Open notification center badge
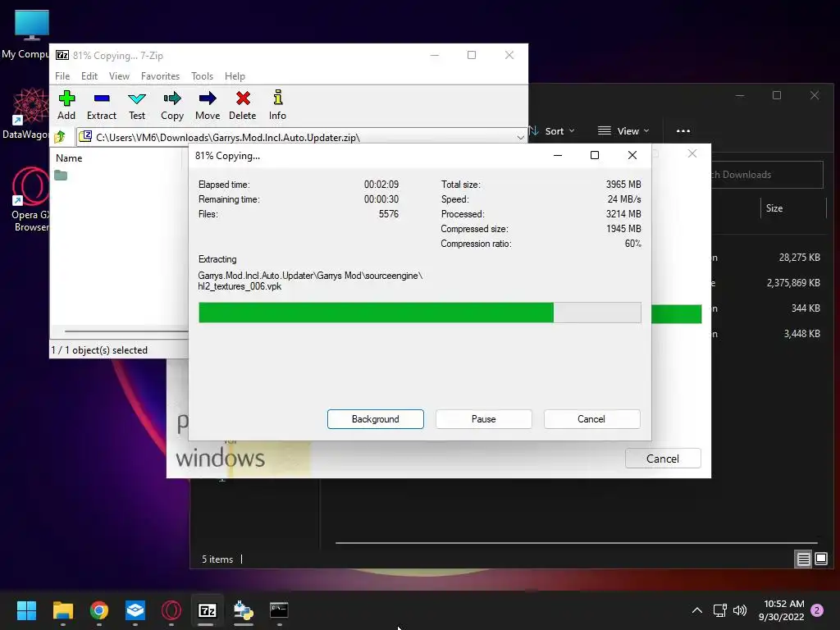 point(817,610)
